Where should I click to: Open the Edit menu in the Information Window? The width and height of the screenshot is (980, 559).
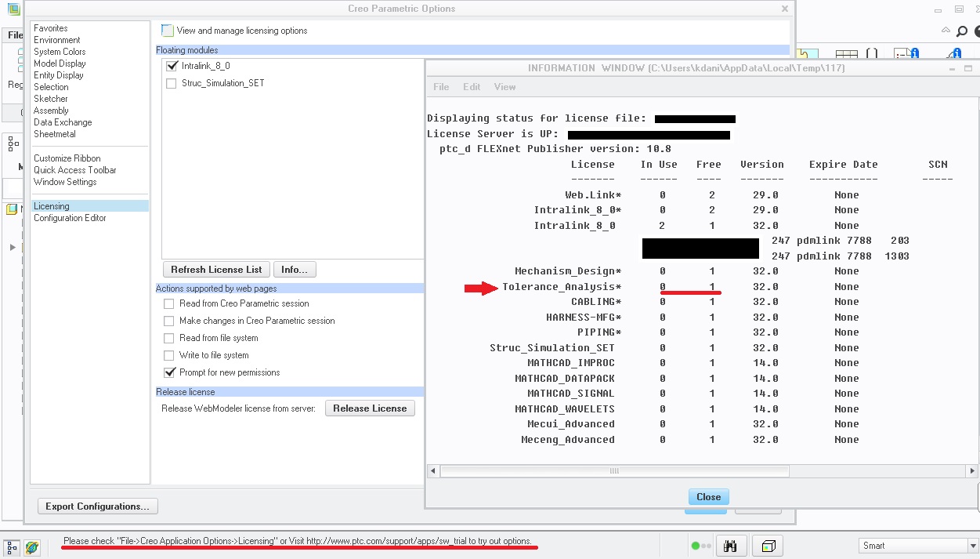(x=472, y=87)
